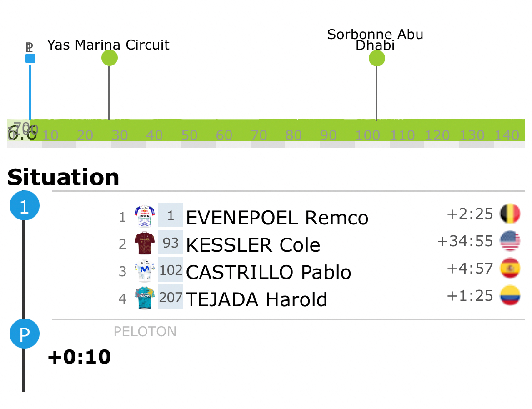Click the United States flag icon

pos(510,241)
